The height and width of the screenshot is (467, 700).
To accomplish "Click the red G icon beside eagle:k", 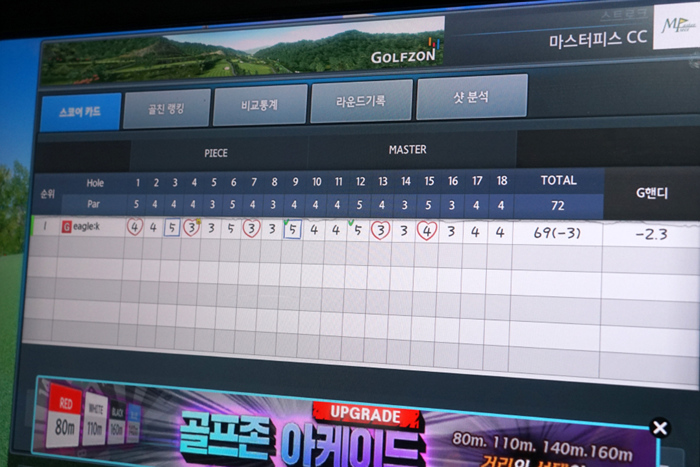I will point(67,227).
